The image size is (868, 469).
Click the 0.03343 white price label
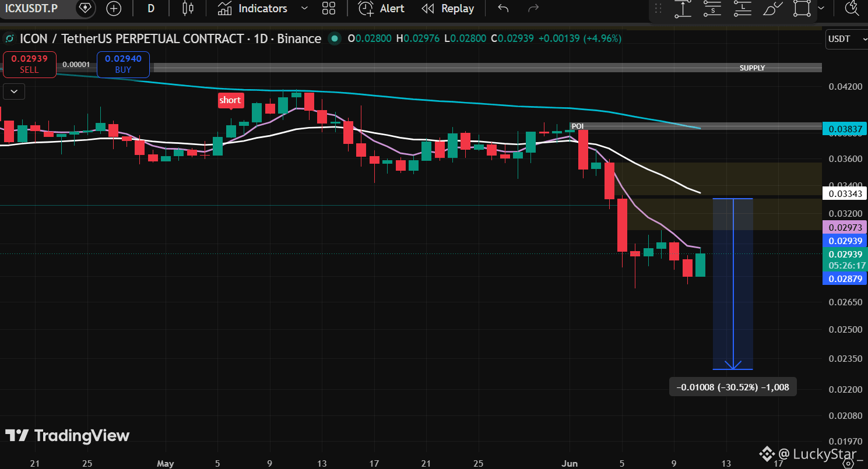845,193
